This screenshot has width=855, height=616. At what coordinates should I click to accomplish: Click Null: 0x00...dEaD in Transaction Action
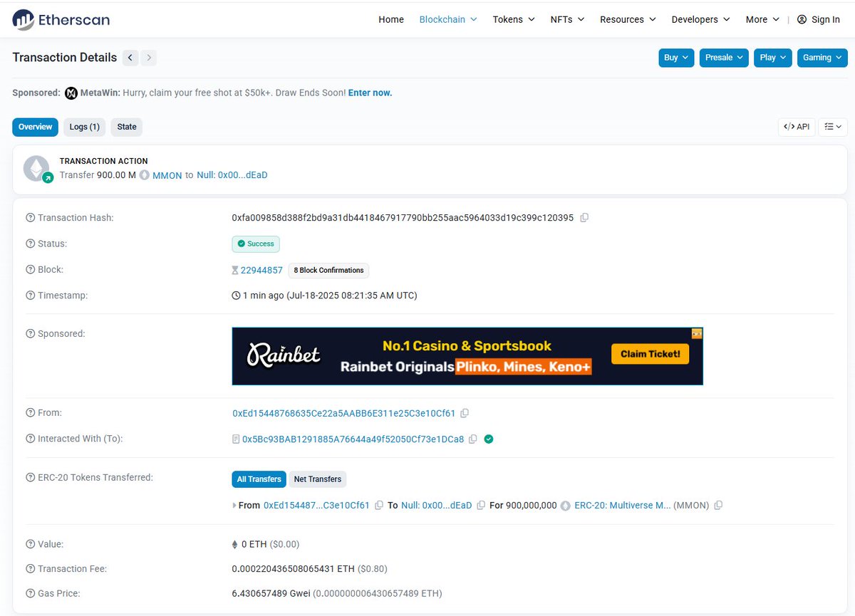point(232,175)
